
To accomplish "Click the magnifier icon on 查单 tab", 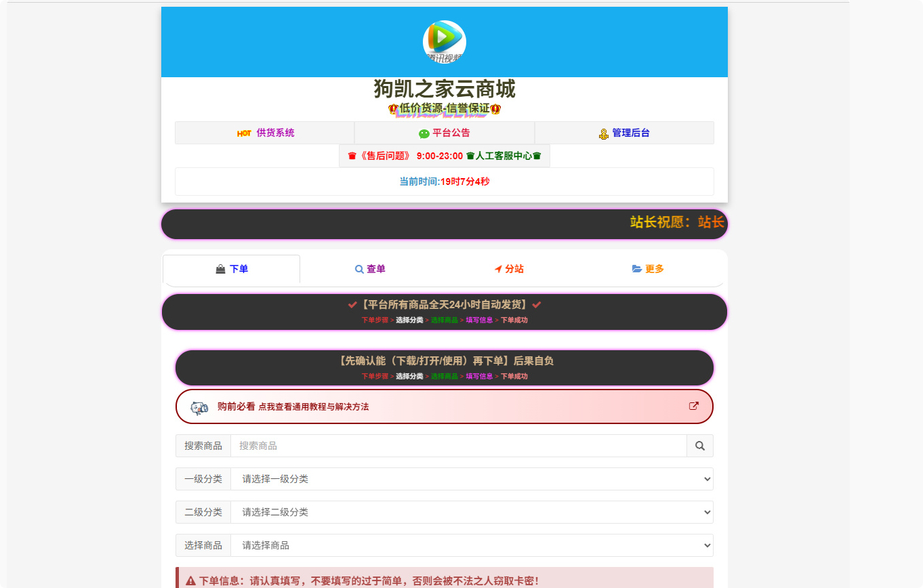I will (x=360, y=269).
